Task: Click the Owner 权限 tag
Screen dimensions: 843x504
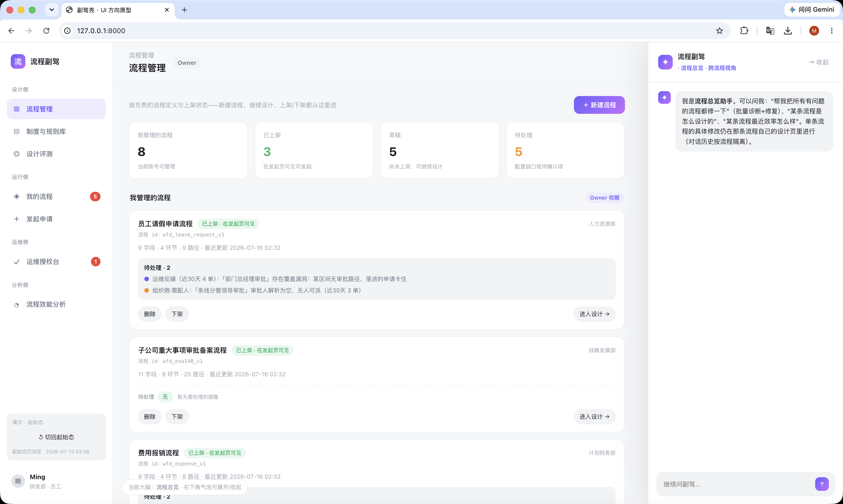Action: 604,198
